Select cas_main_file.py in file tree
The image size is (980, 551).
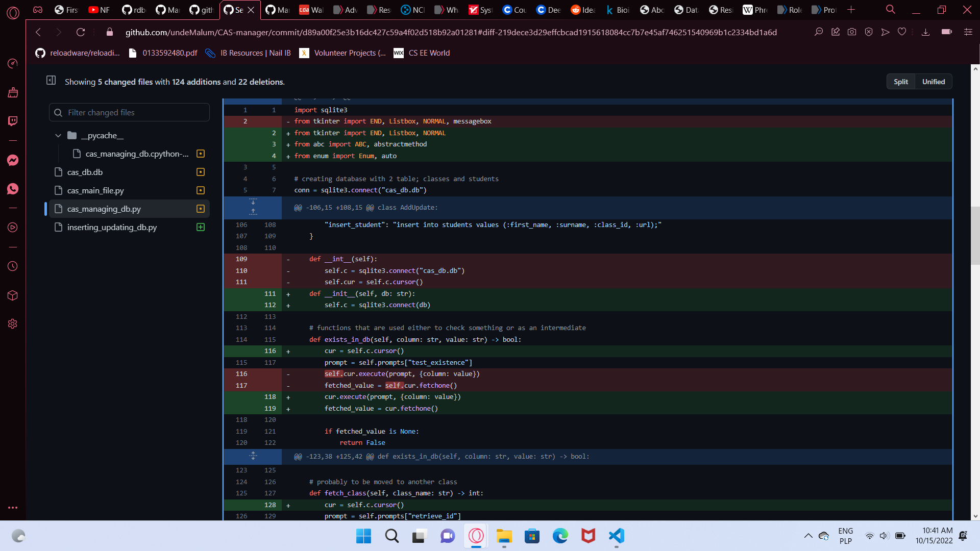(95, 191)
